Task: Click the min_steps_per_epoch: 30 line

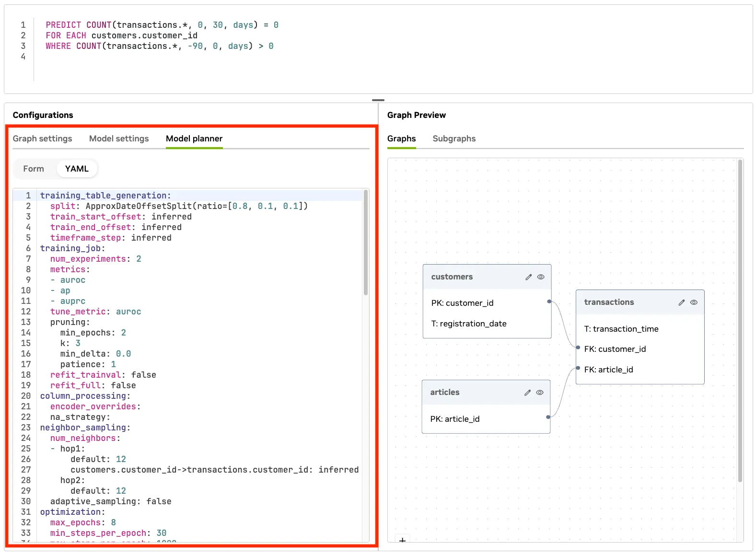Action: pos(108,533)
